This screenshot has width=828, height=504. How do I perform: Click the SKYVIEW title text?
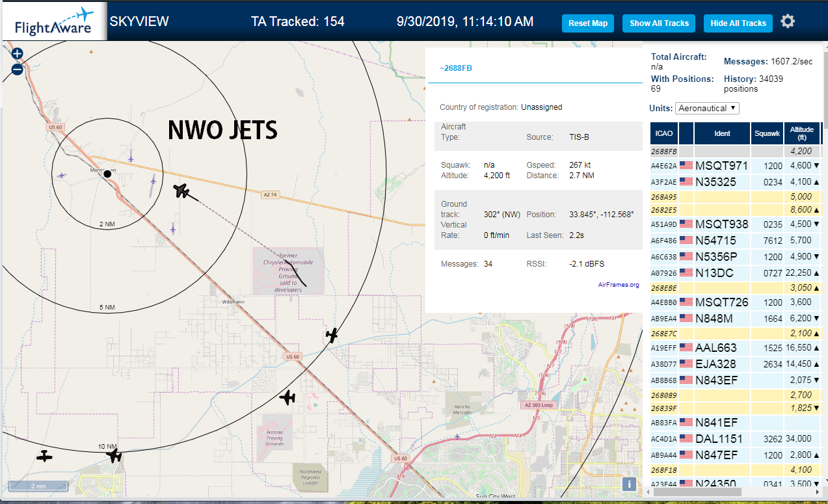coord(139,21)
